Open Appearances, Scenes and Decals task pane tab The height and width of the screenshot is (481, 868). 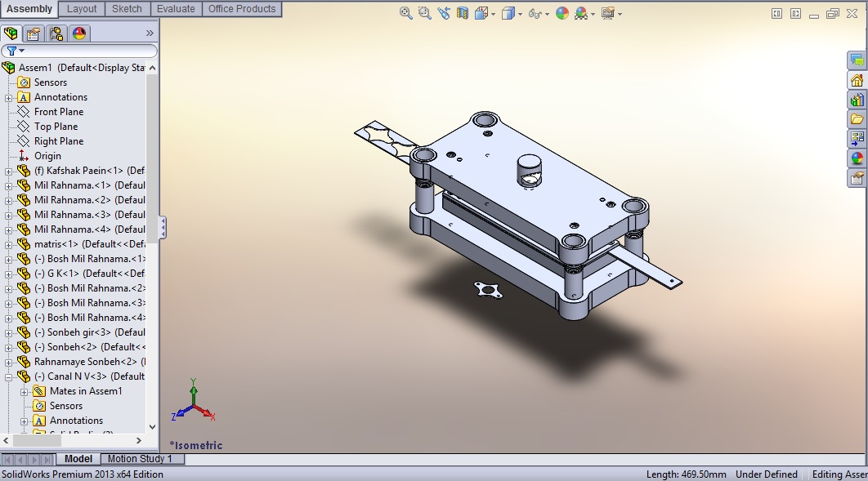click(x=857, y=158)
